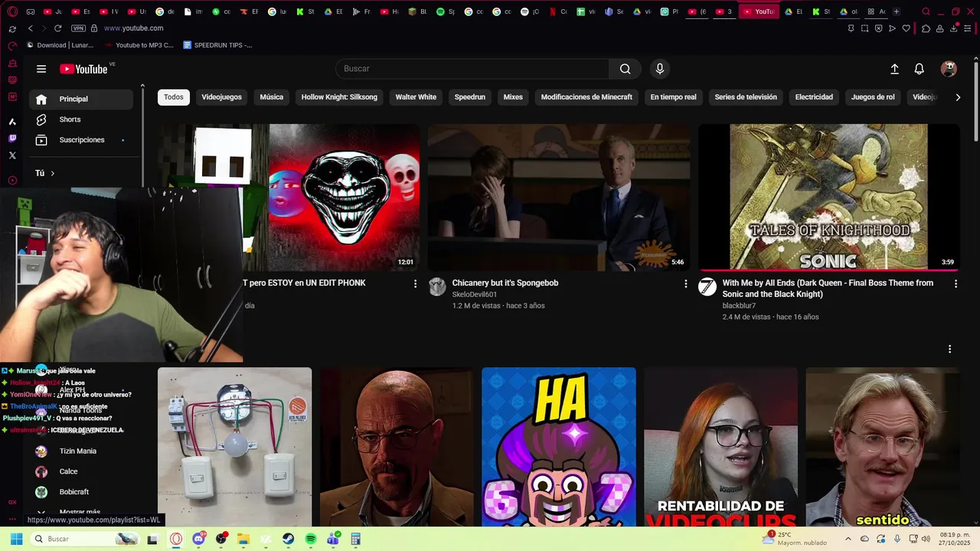Select Series de televisión chip

point(746,97)
